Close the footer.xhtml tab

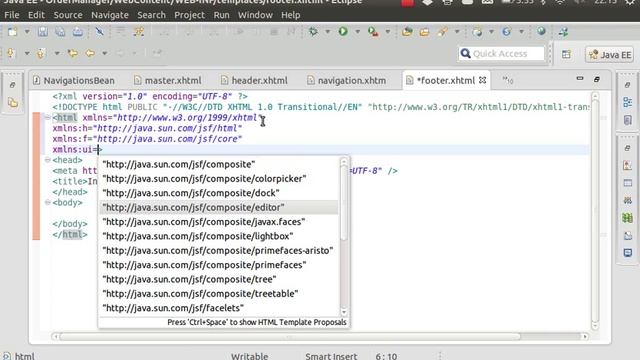coord(482,80)
